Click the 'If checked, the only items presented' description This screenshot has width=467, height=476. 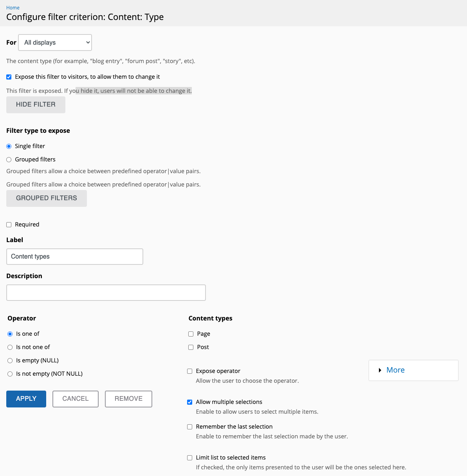click(301, 467)
